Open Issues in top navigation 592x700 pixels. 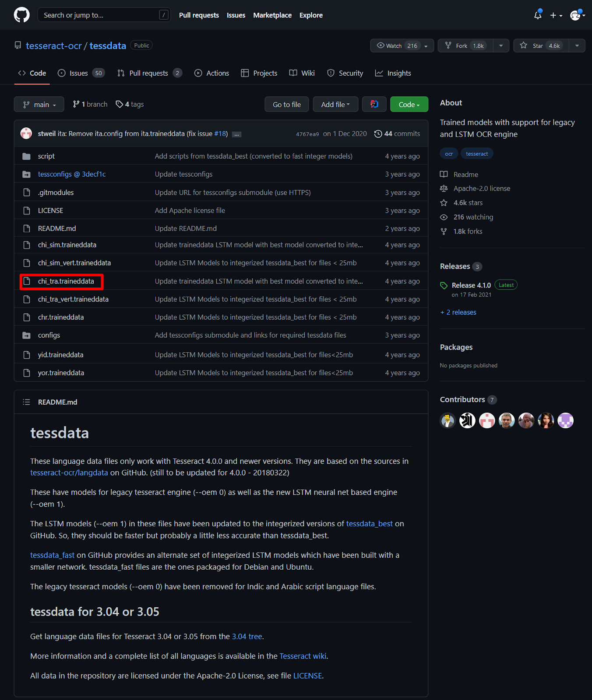(x=236, y=15)
